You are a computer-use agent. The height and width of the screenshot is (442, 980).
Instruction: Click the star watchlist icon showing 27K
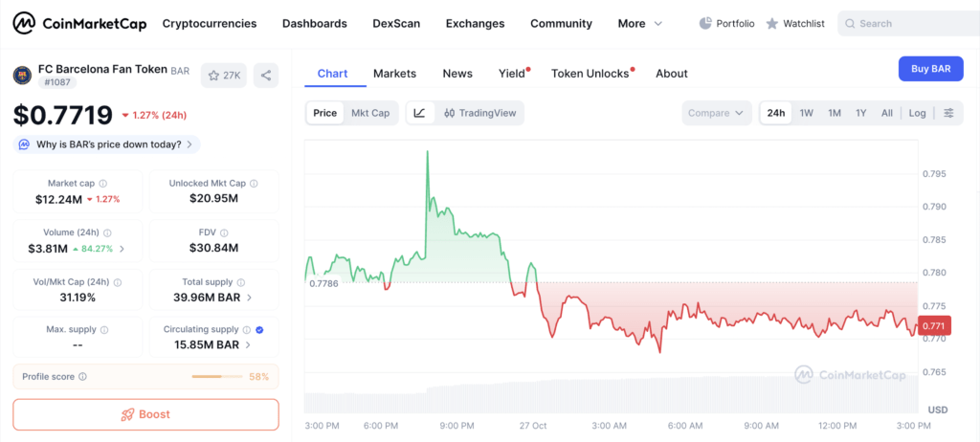coord(225,75)
